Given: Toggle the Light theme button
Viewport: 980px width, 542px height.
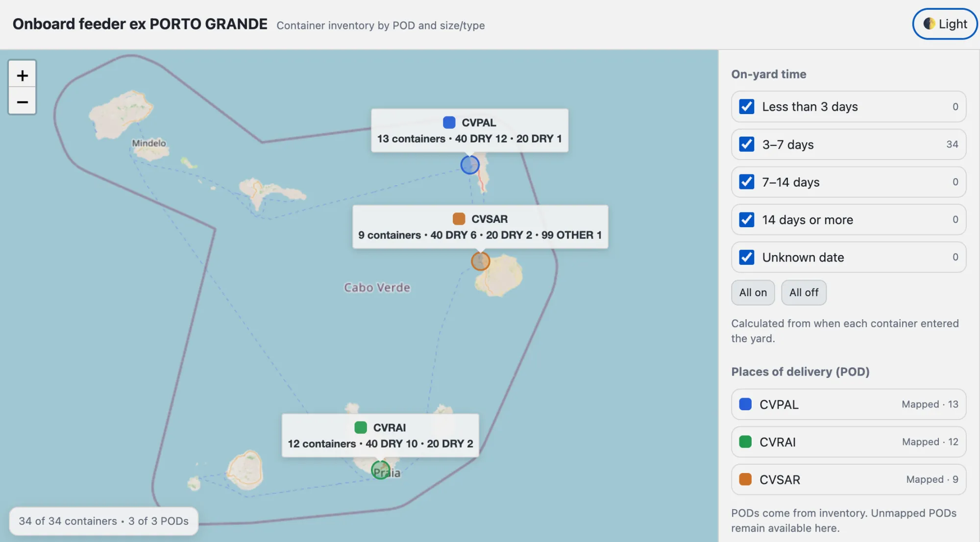Looking at the screenshot, I should [945, 24].
